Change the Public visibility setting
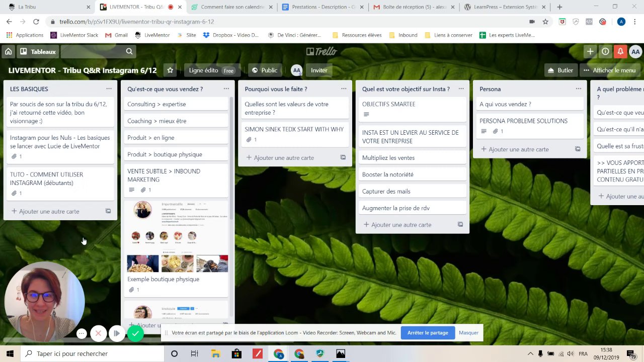This screenshot has height=362, width=644. coord(264,70)
